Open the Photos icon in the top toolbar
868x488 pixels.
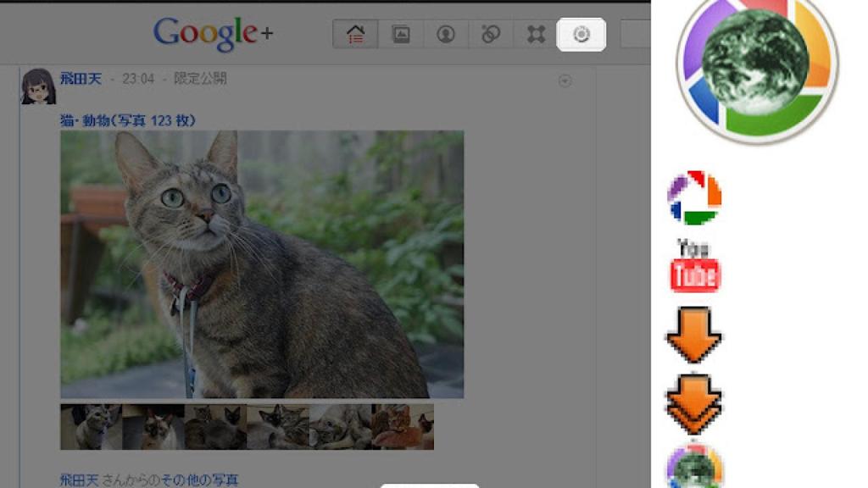[401, 32]
